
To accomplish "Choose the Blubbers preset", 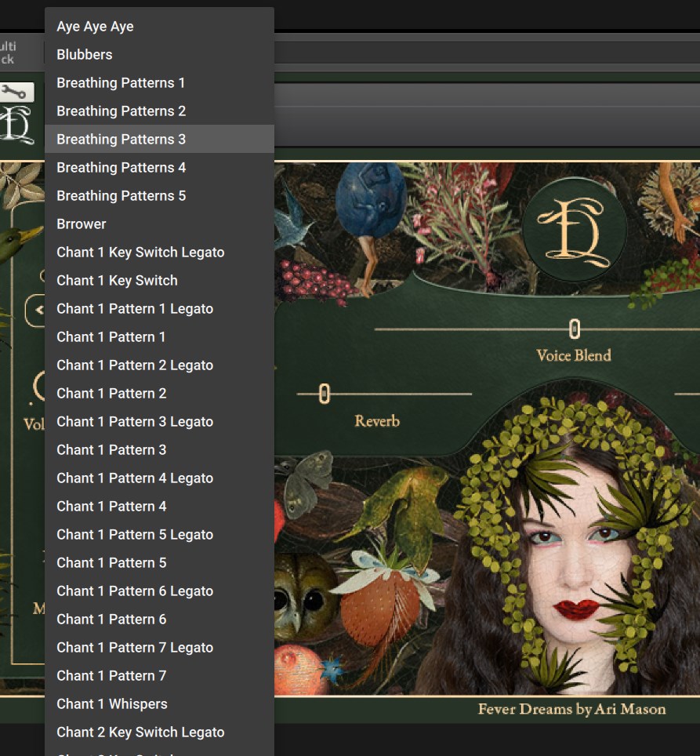I will pos(84,55).
